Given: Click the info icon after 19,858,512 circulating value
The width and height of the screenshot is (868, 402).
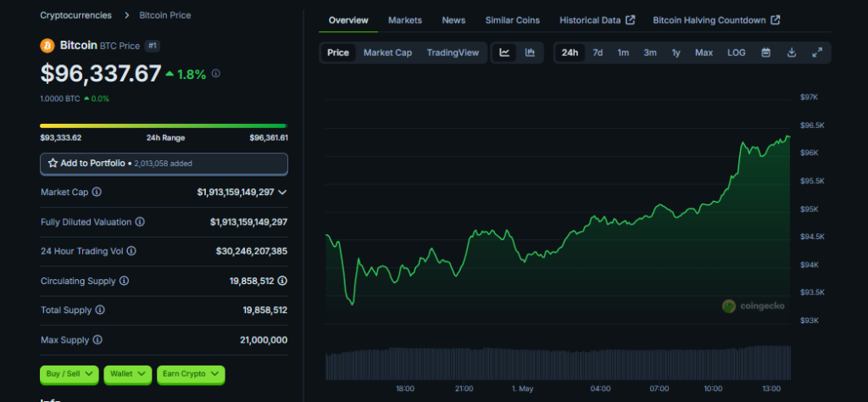Looking at the screenshot, I should (282, 282).
